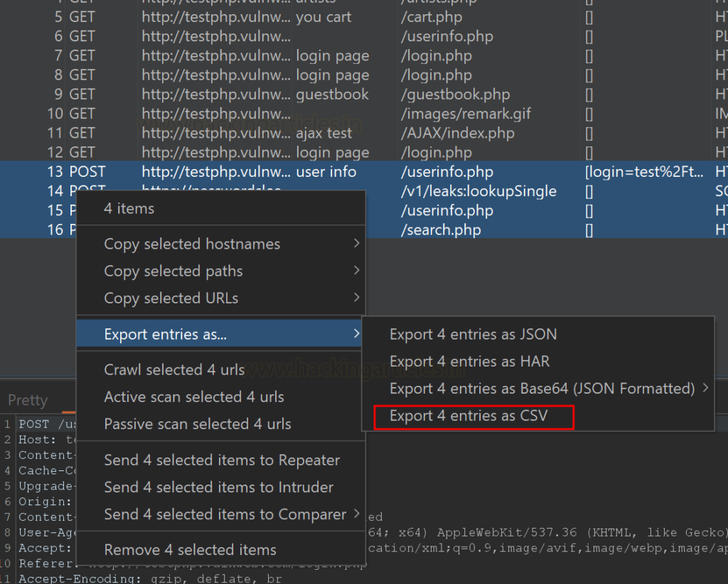
Task: Expand Export as Base64 (JSON Formatted) submenu arrow
Action: (x=705, y=389)
